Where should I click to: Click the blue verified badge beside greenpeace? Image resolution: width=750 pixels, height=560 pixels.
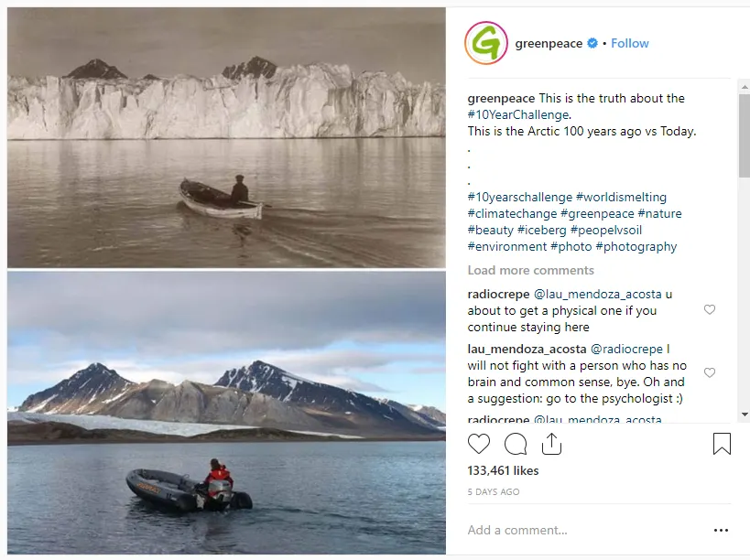(x=592, y=43)
